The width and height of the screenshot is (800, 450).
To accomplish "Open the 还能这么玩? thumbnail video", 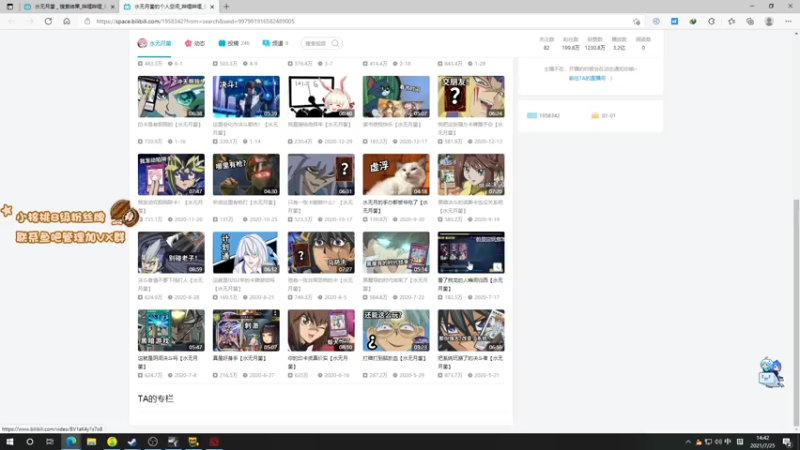I will pyautogui.click(x=396, y=331).
